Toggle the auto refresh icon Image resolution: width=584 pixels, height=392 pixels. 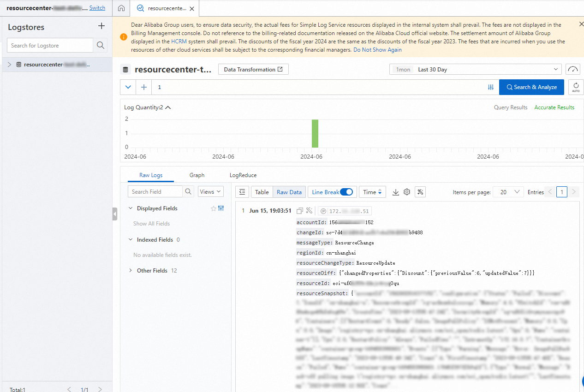tap(576, 87)
